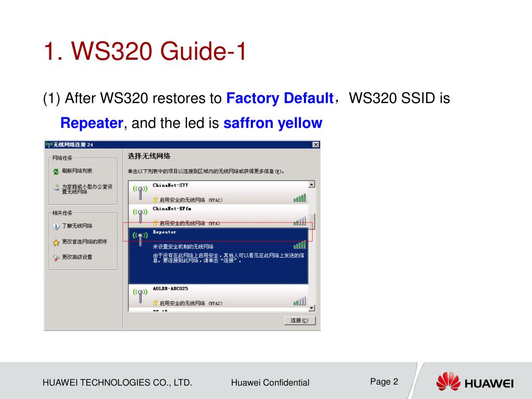
Task: Click signal strength bars of AOLBB-ABC025
Action: click(300, 301)
